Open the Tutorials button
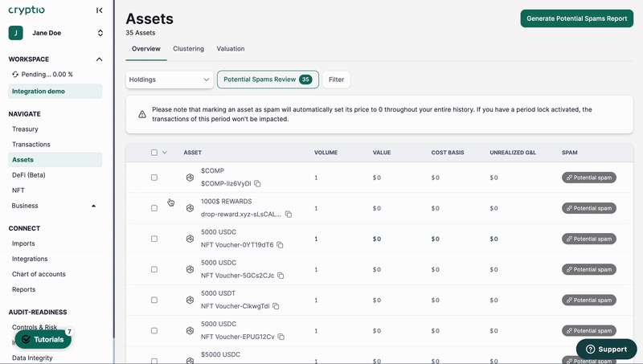 pos(43,339)
